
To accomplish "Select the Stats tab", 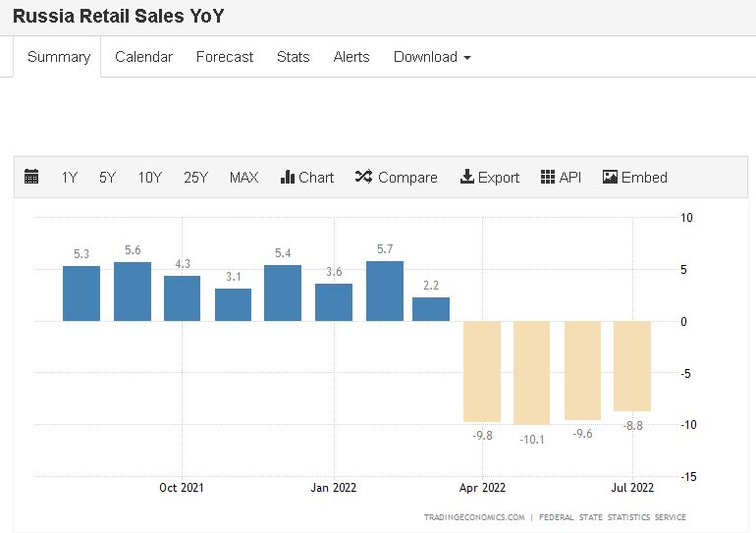I will (x=293, y=57).
